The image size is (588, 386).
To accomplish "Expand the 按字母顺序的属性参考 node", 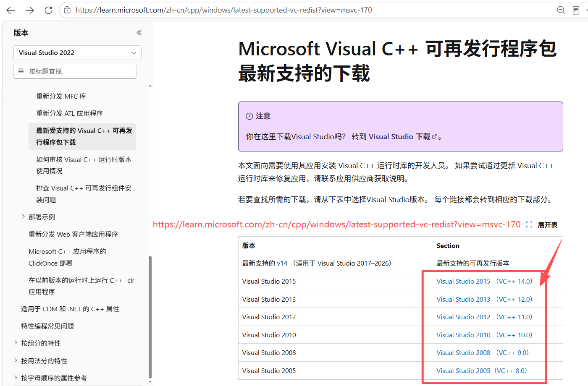I will coord(16,378).
